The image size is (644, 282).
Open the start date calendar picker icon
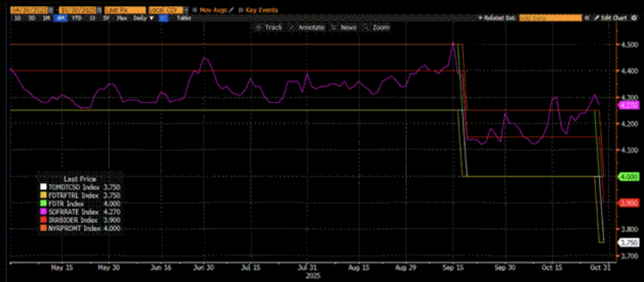[x=51, y=10]
